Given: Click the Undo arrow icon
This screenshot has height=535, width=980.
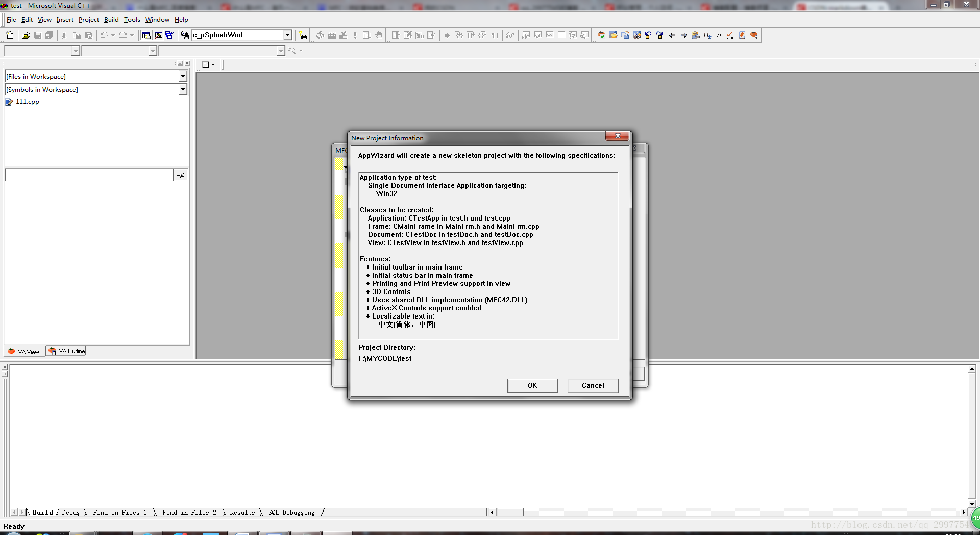Looking at the screenshot, I should (104, 35).
